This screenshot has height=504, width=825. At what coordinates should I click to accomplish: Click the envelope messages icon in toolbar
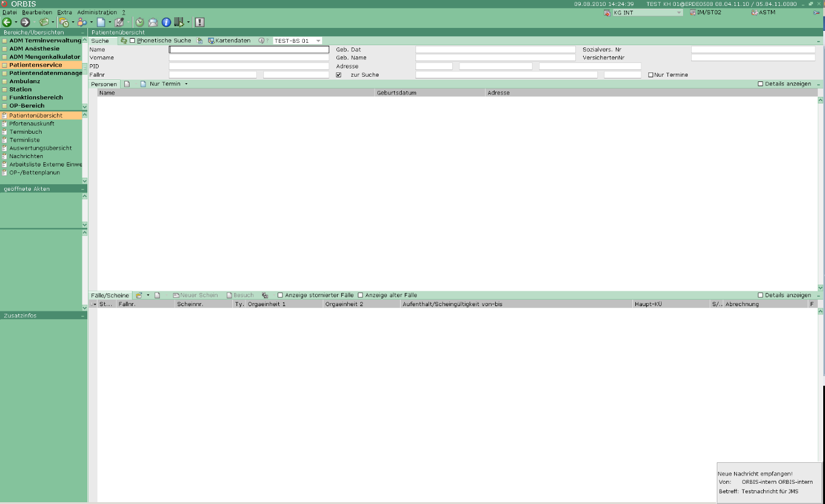[x=153, y=22]
